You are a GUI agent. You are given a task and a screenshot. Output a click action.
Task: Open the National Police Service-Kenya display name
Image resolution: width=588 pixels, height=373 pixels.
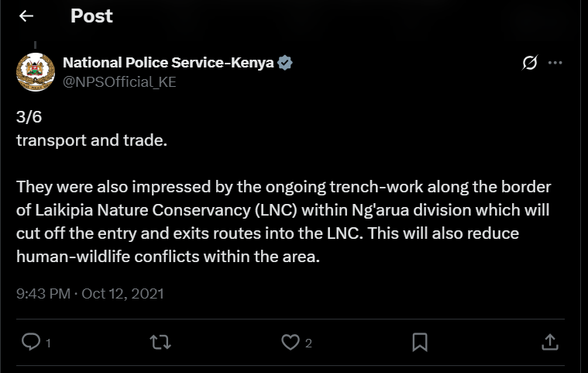(x=168, y=63)
